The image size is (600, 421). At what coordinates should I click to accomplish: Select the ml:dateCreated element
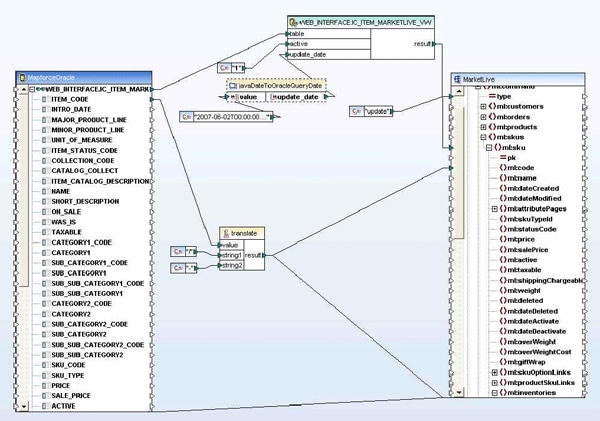point(533,188)
